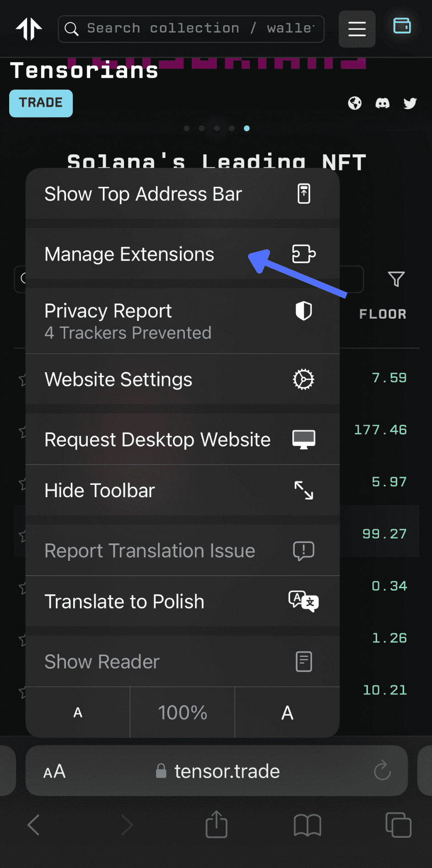432x868 pixels.
Task: Tap the wallet icon
Action: pos(402,26)
